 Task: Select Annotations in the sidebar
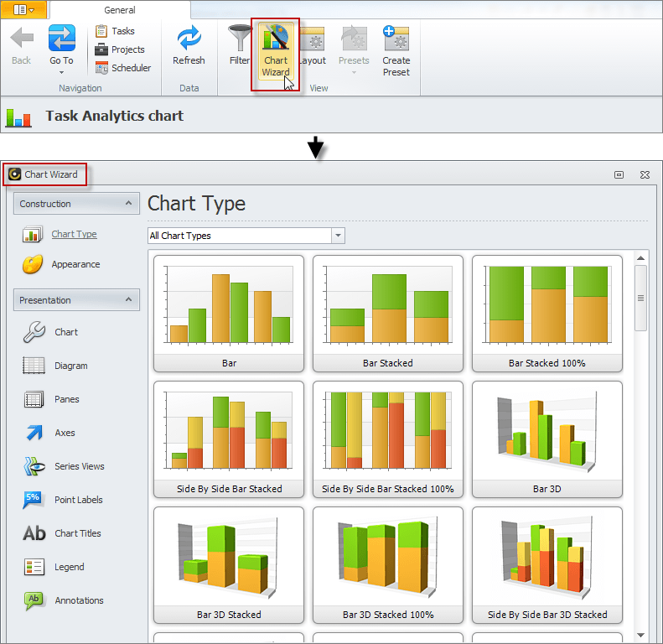point(34,600)
